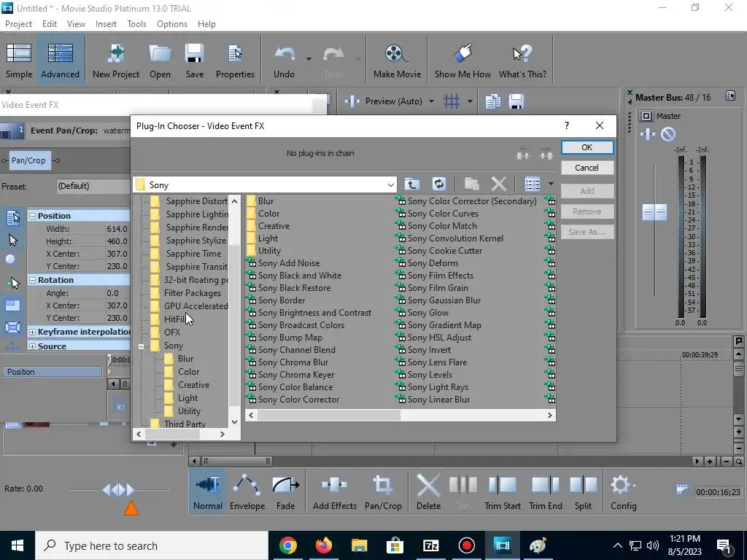
Task: Select the HitFilm folder in tree
Action: 174,319
